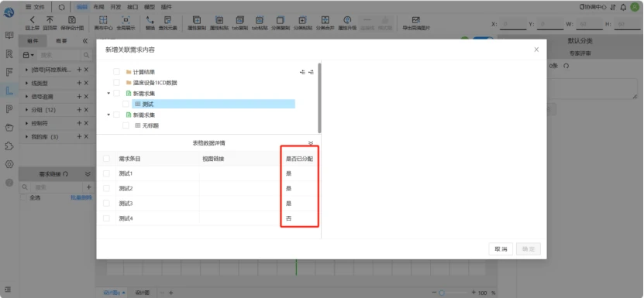Viewport: 644px width, 298px height.
Task: Click the expand-all tree icon in dialog
Action: [x=303, y=72]
